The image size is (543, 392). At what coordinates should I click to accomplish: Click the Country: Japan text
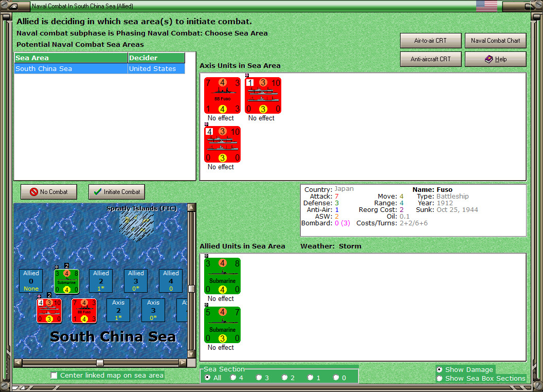(329, 189)
